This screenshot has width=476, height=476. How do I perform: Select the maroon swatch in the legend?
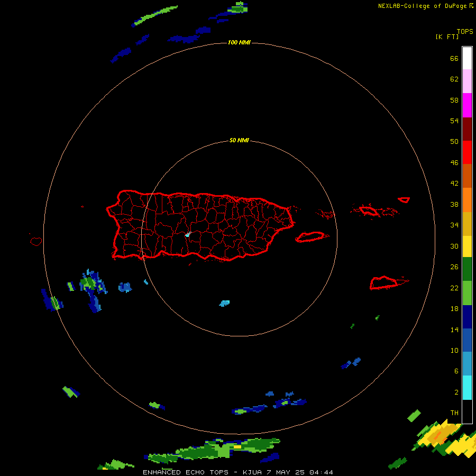(467, 129)
